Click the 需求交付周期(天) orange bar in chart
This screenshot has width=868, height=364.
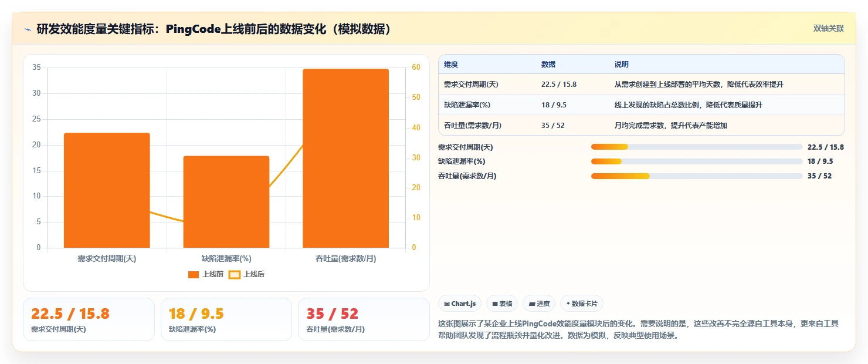tap(107, 190)
